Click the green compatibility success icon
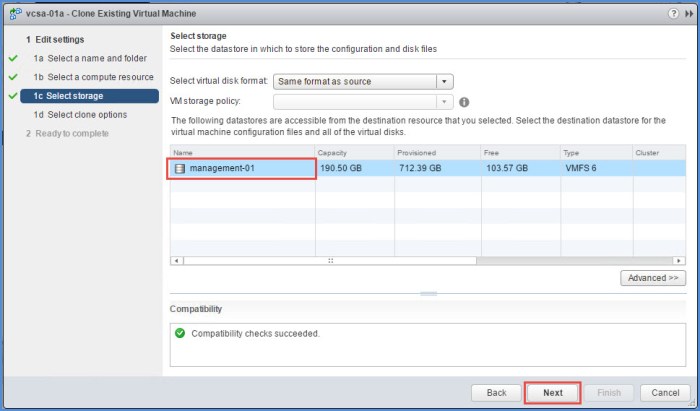 pyautogui.click(x=180, y=333)
